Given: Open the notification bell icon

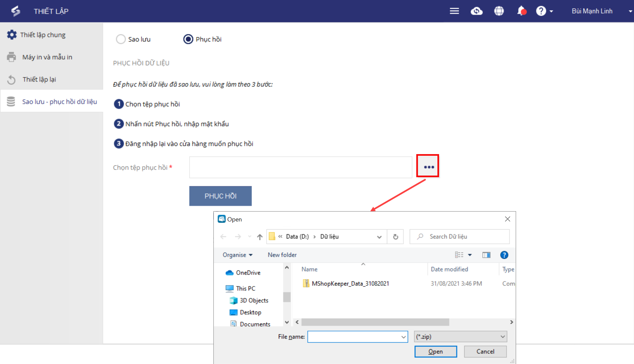Looking at the screenshot, I should pyautogui.click(x=521, y=11).
